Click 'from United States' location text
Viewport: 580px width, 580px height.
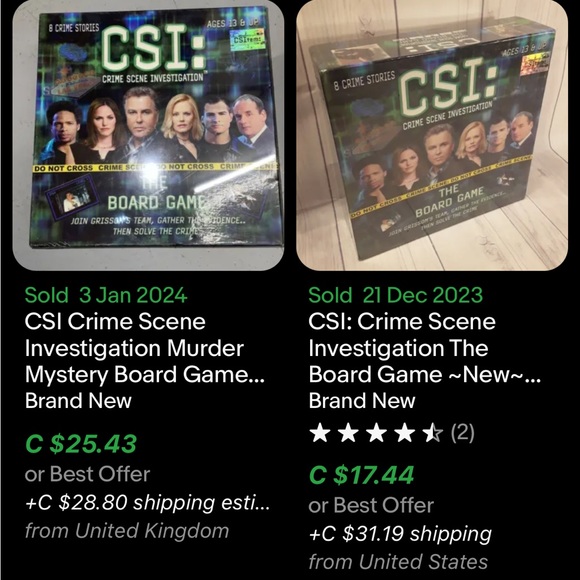tap(398, 562)
